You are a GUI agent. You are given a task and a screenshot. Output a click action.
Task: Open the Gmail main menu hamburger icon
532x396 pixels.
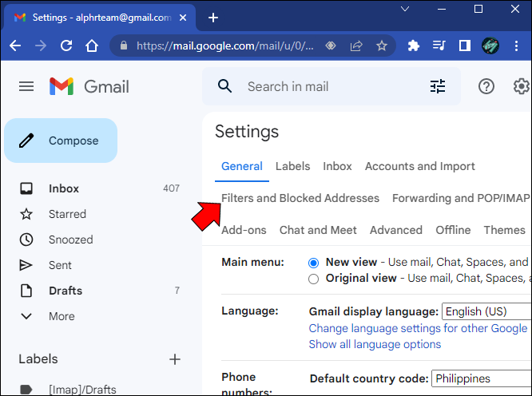pos(26,86)
